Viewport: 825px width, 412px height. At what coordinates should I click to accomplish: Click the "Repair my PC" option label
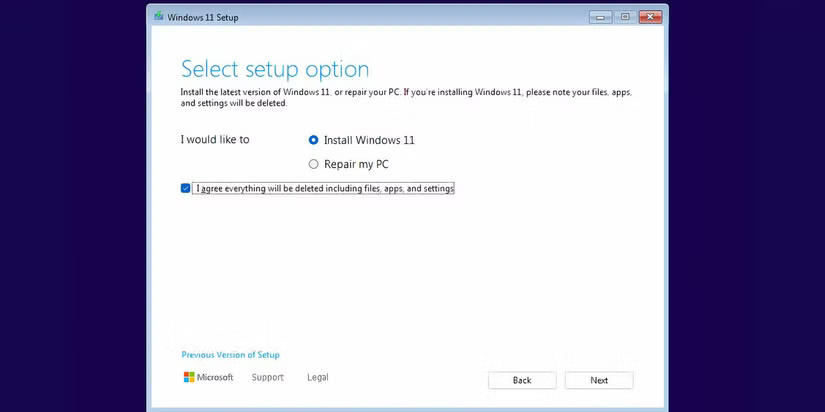pyautogui.click(x=356, y=164)
